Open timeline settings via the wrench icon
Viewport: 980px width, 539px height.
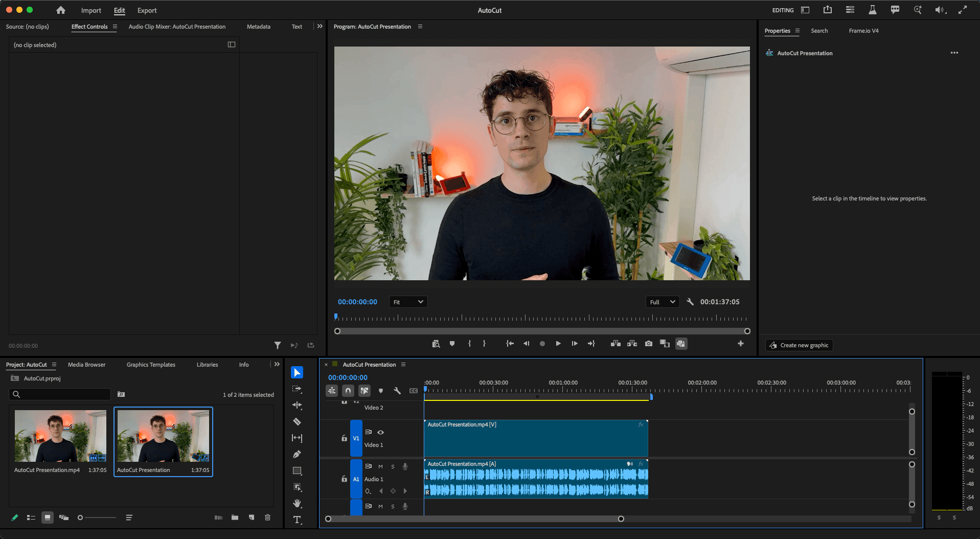pos(397,390)
